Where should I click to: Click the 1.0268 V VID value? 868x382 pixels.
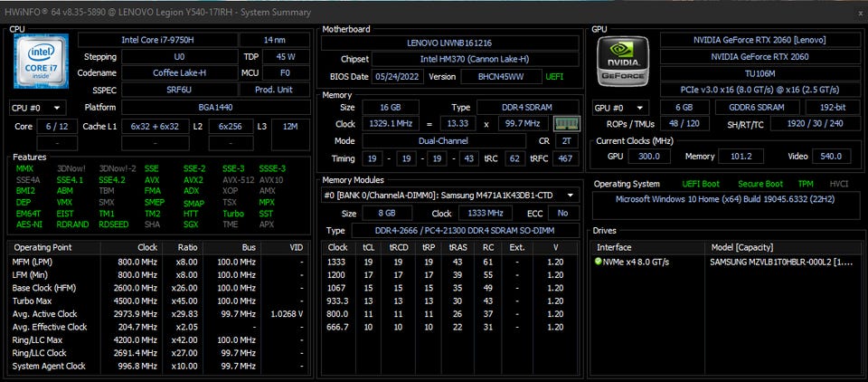coord(287,314)
